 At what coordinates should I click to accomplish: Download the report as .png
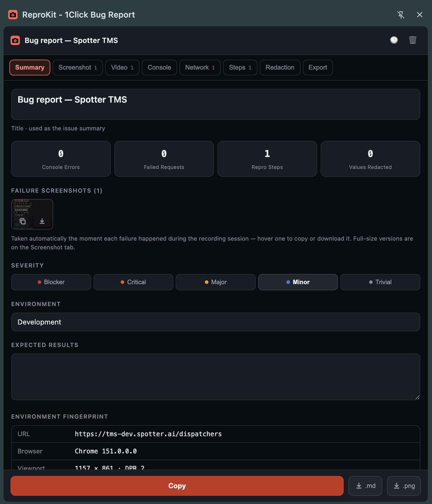404,486
